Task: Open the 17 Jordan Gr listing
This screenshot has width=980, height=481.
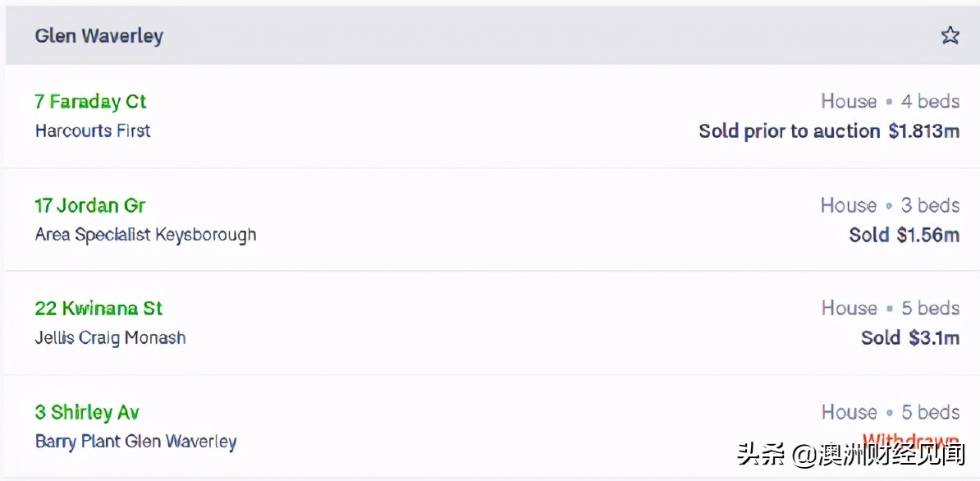Action: (x=90, y=205)
